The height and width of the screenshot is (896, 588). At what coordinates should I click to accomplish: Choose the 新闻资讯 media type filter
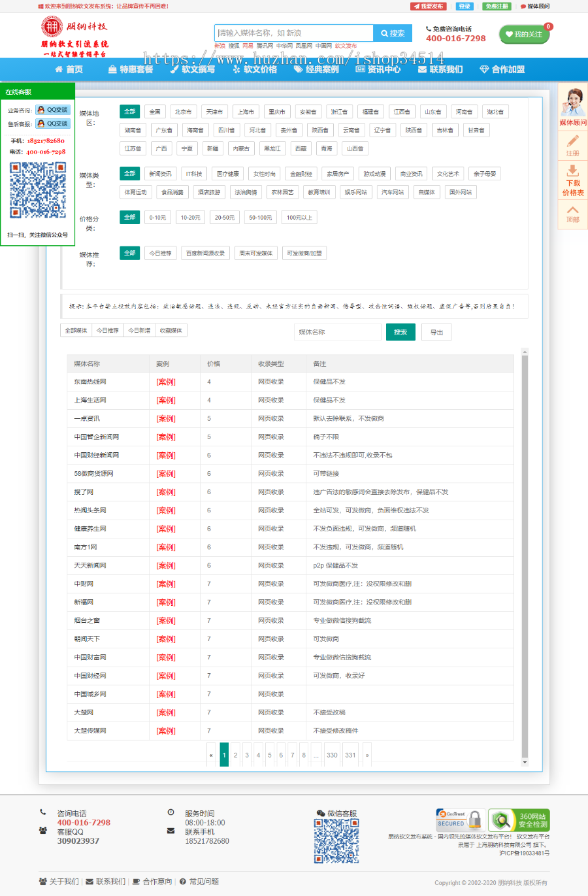point(160,174)
